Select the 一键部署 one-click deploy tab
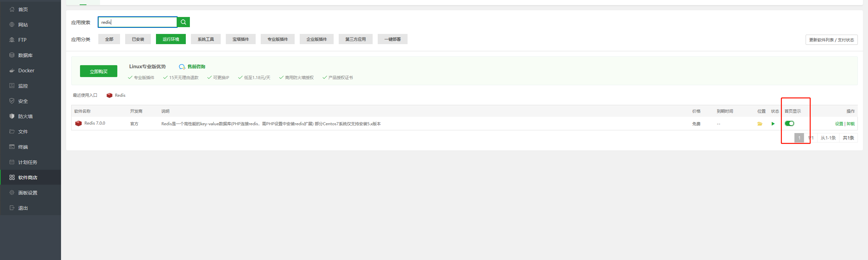Image resolution: width=868 pixels, height=260 pixels. pos(393,39)
